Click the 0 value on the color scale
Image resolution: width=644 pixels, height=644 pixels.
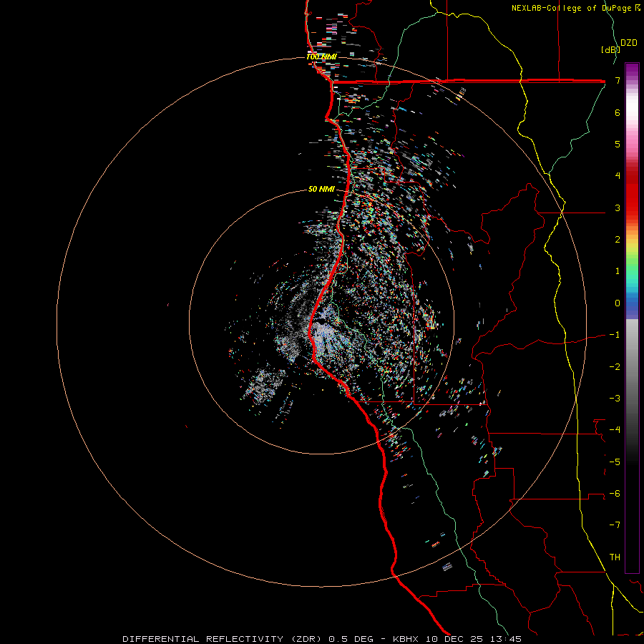coord(618,303)
